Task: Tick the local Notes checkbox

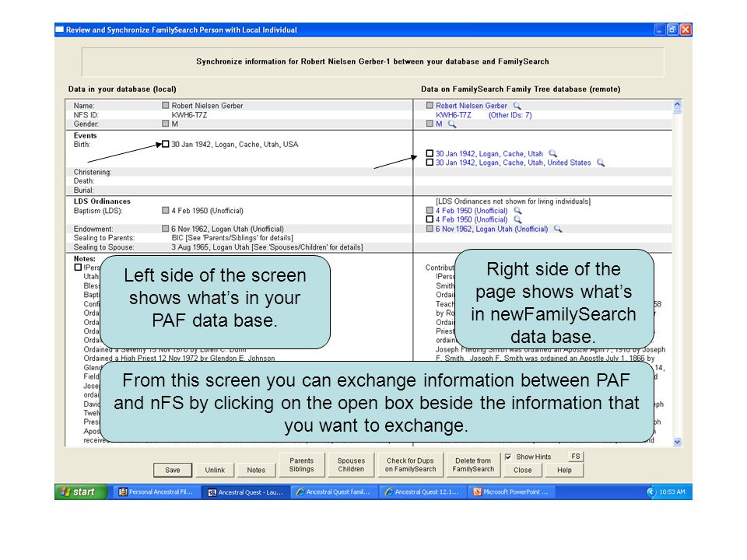Action: (x=78, y=268)
